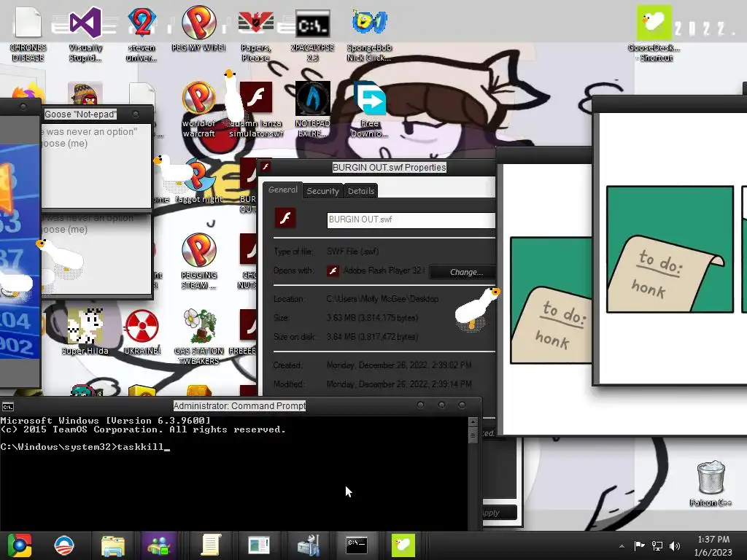
Task: Open the Recycle Bin on desktop
Action: (x=711, y=483)
